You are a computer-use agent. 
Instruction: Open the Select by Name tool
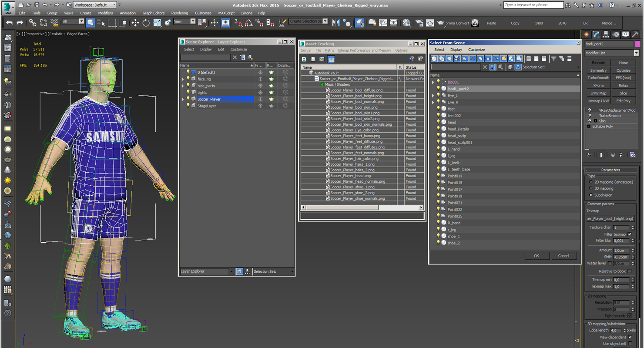pyautogui.click(x=101, y=23)
